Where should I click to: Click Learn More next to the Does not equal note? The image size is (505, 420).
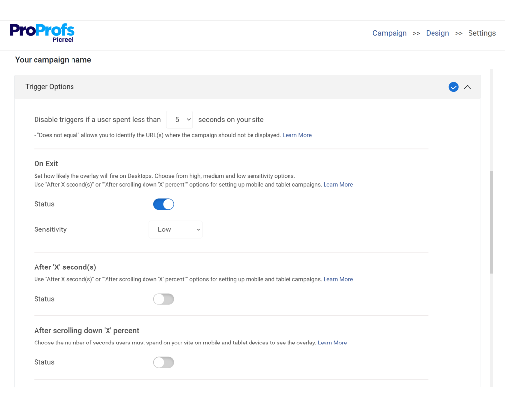pyautogui.click(x=296, y=135)
